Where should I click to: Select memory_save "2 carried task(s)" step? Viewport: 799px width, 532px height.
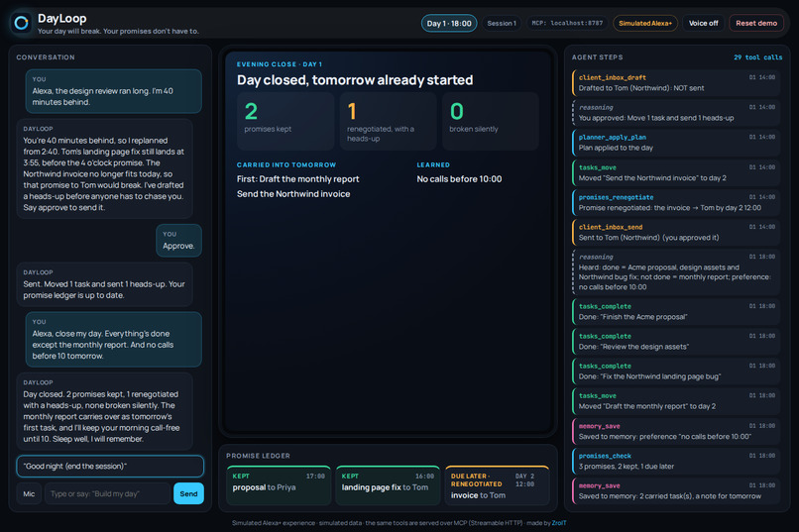tap(676, 490)
